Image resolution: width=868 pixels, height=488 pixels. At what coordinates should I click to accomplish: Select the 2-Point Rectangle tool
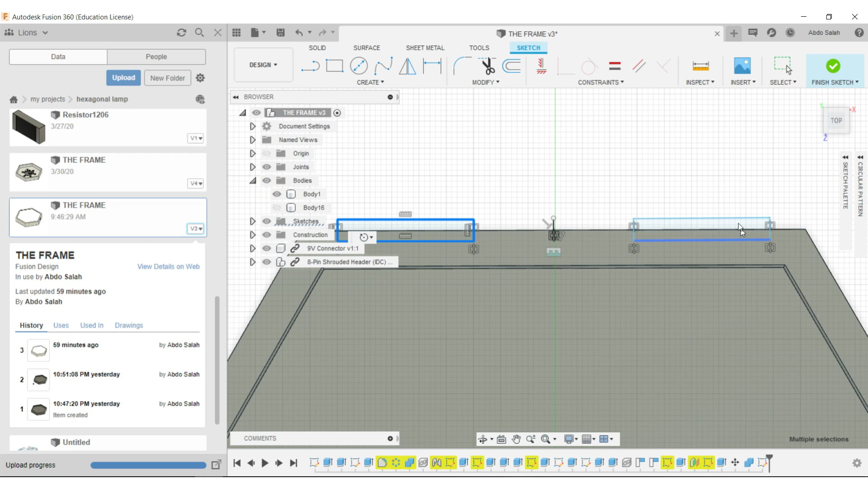pos(335,66)
